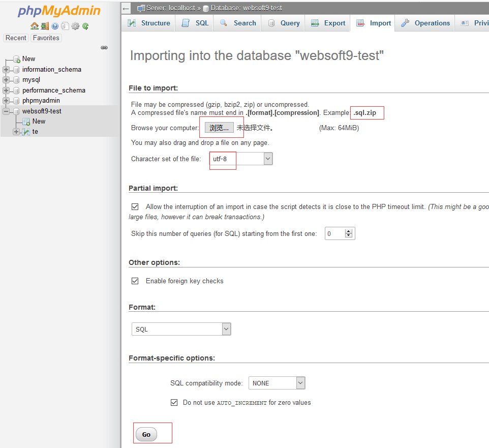Screen dimensions: 489x448
Task: Open phpMyAdmin documentation help icon
Action: [55, 26]
